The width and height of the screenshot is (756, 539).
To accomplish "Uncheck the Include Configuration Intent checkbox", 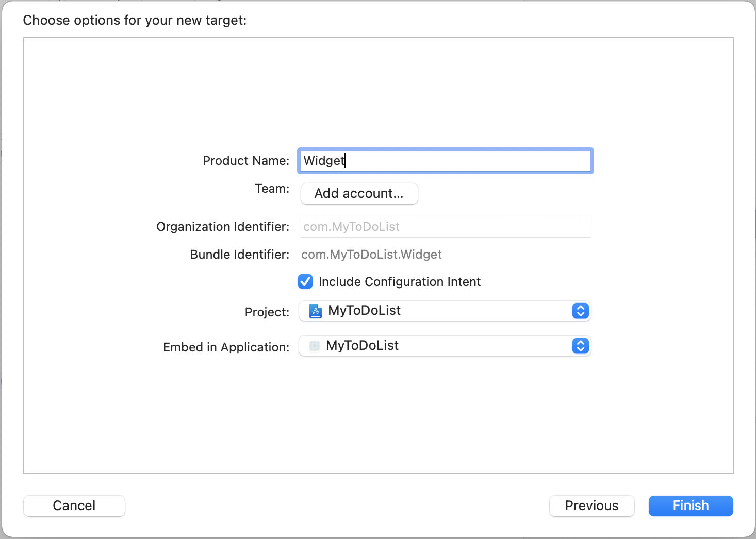I will 305,282.
